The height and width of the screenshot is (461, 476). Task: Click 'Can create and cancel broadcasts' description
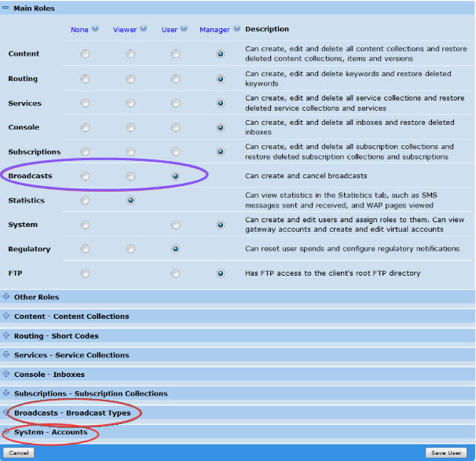point(306,176)
